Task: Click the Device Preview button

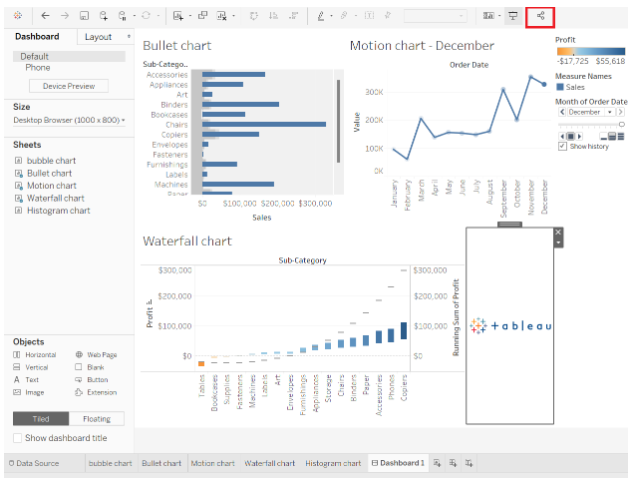Action: tap(68, 86)
